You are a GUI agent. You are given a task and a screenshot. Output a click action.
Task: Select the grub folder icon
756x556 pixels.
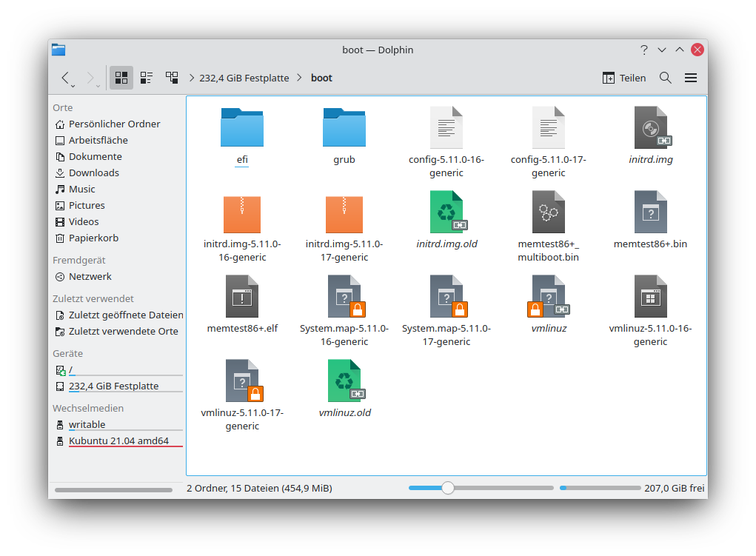344,127
